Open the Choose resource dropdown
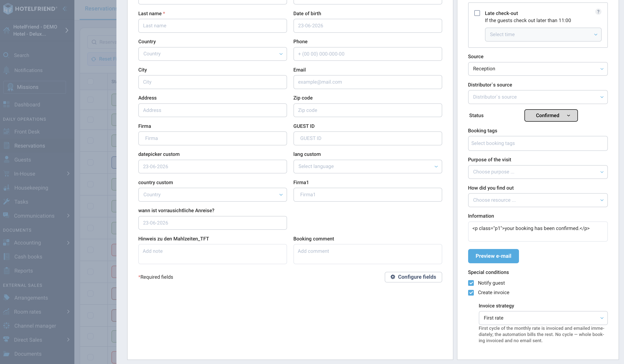624x364 pixels. pyautogui.click(x=538, y=200)
